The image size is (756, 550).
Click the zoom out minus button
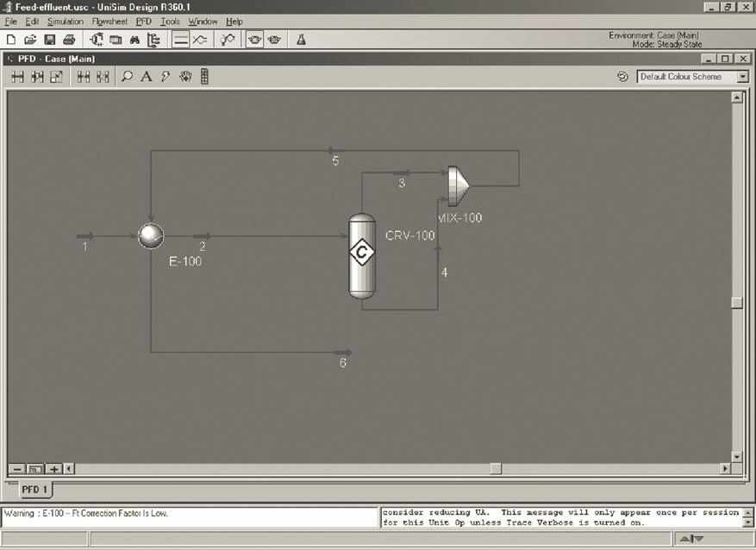coord(17,469)
